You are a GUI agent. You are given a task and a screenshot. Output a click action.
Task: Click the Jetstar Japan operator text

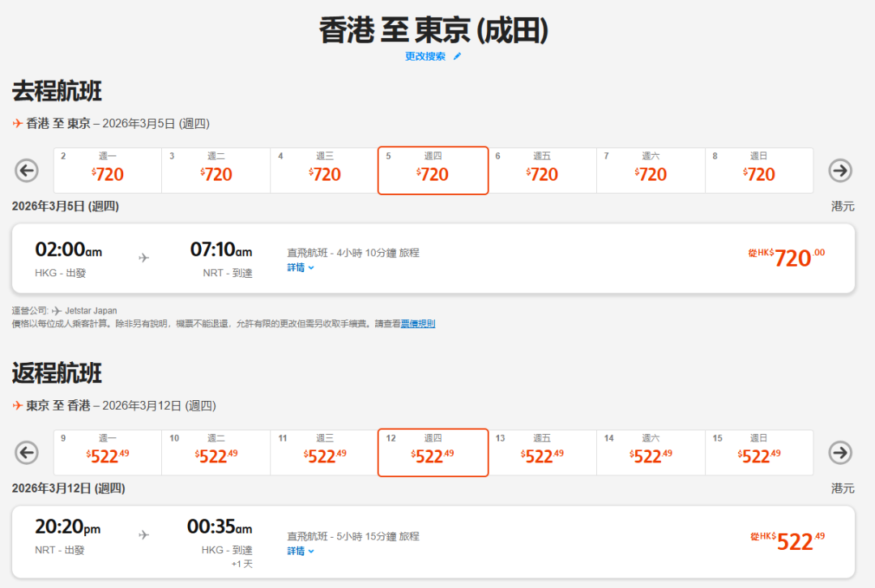point(91,311)
